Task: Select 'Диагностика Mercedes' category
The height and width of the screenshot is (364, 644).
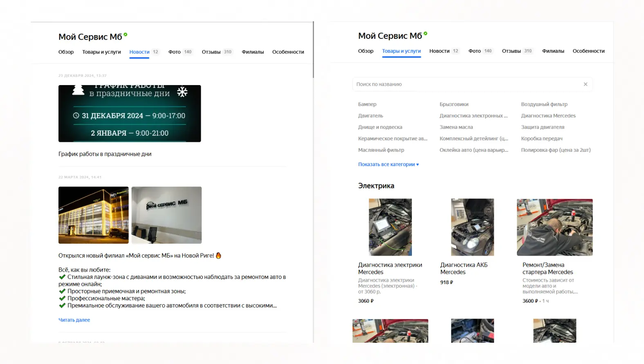Action: click(548, 116)
